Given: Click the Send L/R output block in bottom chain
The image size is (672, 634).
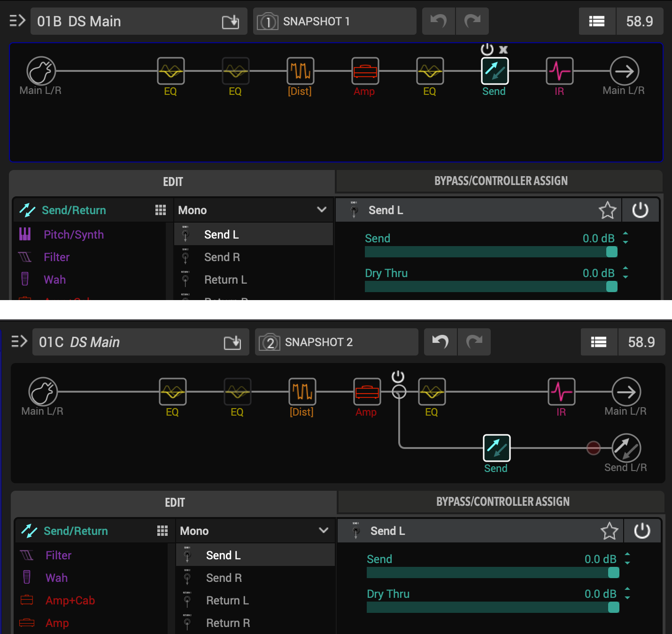Looking at the screenshot, I should [x=626, y=448].
